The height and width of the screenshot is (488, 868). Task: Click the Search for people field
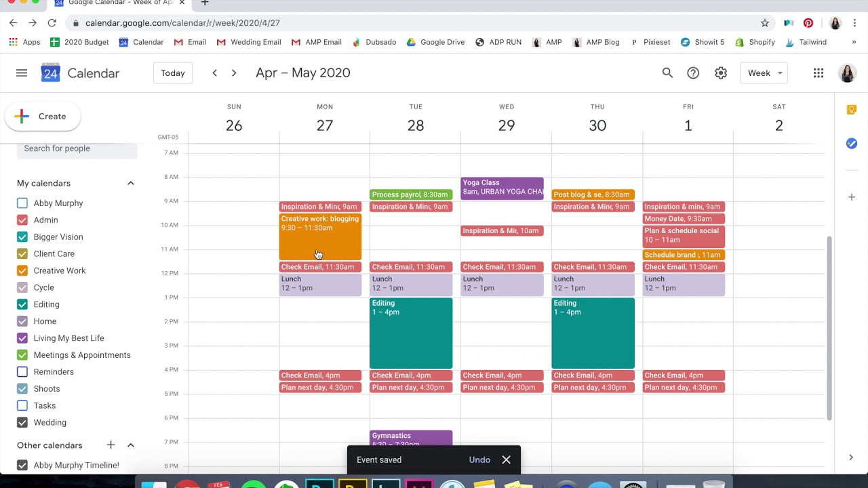77,148
